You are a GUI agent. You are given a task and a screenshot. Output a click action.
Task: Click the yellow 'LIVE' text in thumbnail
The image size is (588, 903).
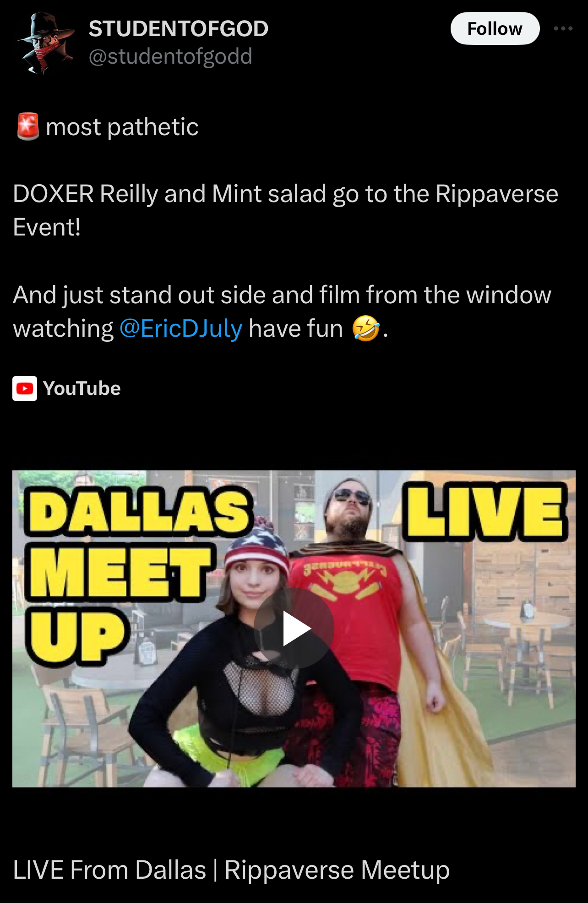coord(485,512)
